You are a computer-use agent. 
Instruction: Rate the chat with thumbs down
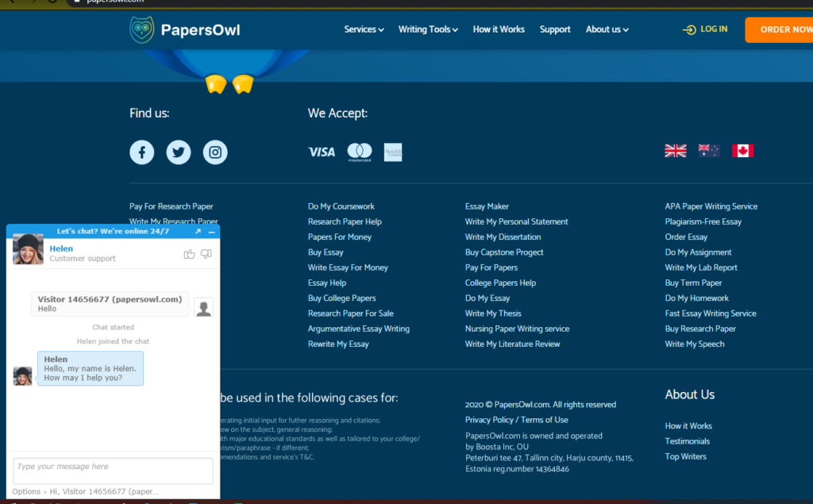click(x=206, y=253)
